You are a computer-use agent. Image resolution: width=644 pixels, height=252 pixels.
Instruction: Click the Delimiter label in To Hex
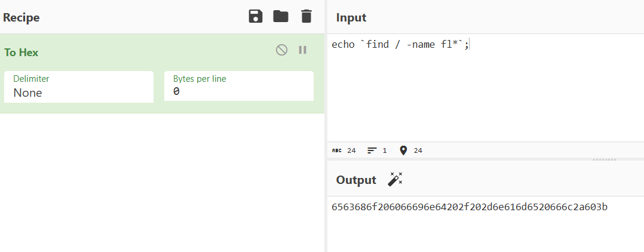31,79
